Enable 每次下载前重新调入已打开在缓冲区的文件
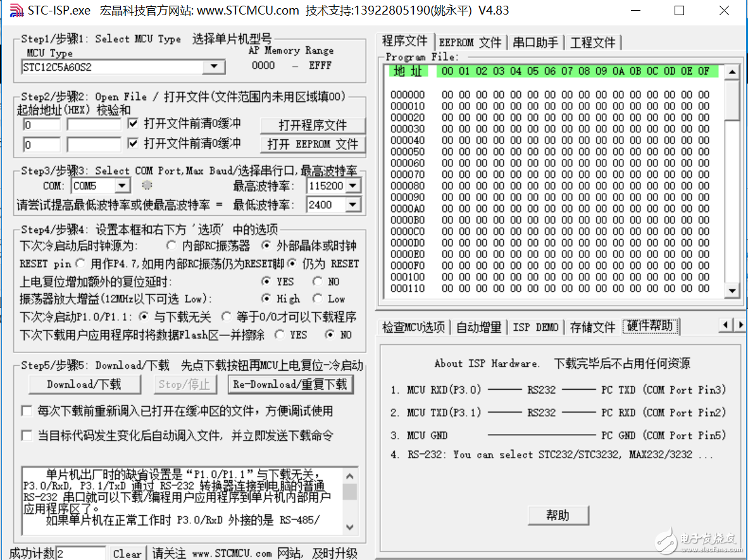The image size is (748, 560). [x=27, y=411]
